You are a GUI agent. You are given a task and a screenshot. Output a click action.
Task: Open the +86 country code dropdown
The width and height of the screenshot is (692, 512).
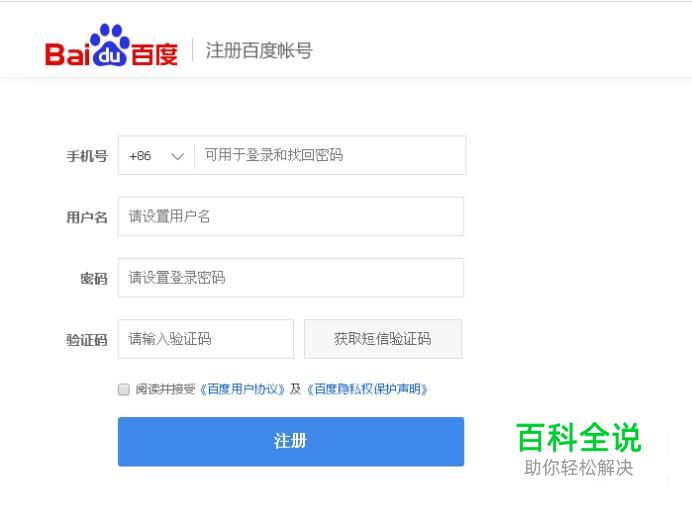click(x=156, y=155)
